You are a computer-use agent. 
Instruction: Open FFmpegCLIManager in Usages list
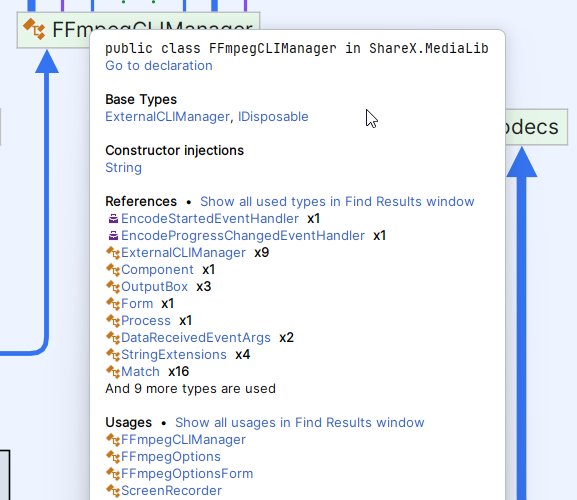coord(183,440)
